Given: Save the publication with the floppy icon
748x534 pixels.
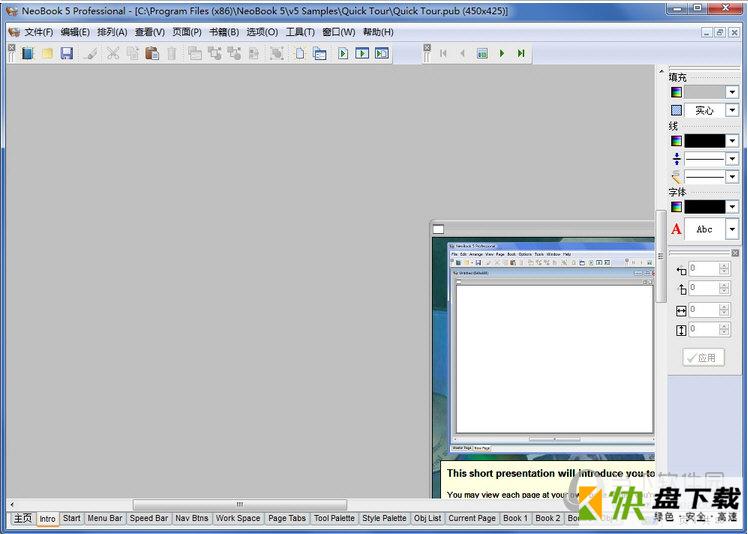Looking at the screenshot, I should (x=67, y=53).
